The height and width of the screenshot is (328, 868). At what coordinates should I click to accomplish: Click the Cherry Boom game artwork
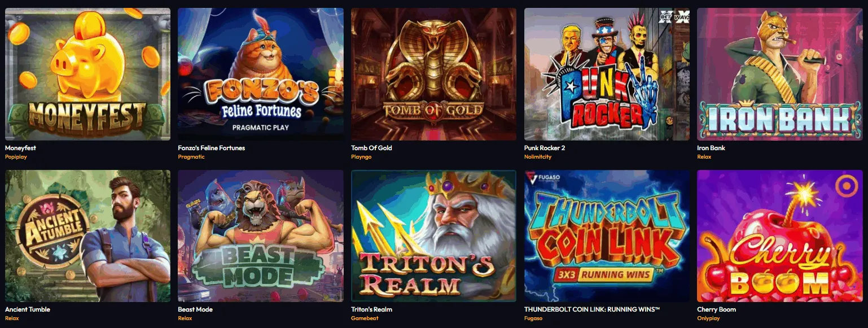click(780, 236)
